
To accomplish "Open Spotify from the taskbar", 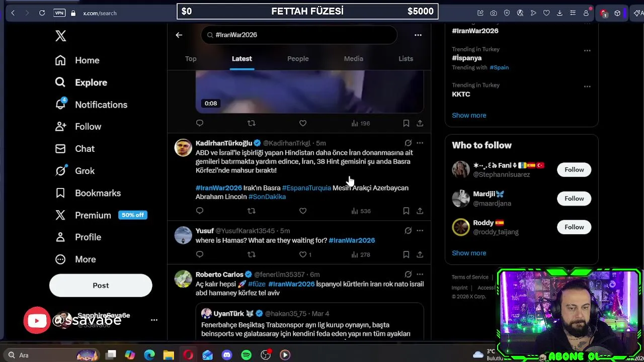I will coord(246,355).
